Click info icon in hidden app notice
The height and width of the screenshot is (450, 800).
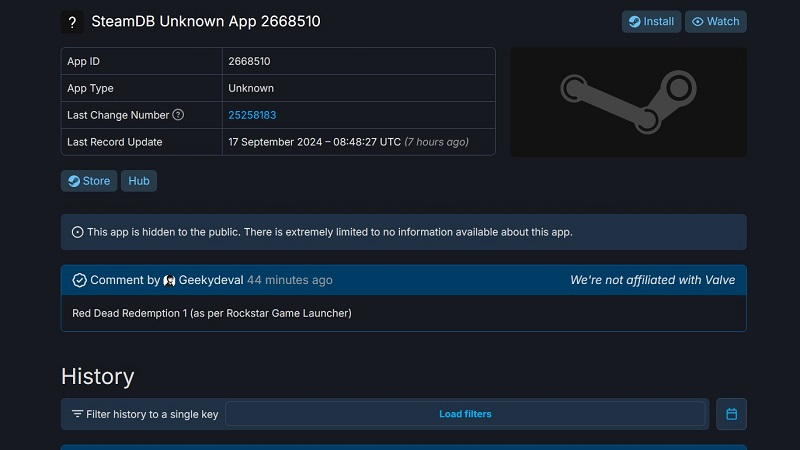pos(78,232)
